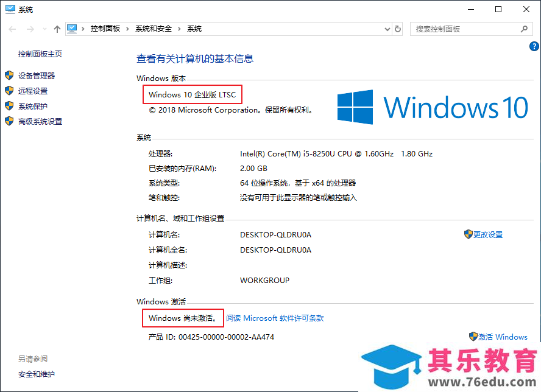
Task: Click 激活 Windows link
Action: tap(503, 337)
